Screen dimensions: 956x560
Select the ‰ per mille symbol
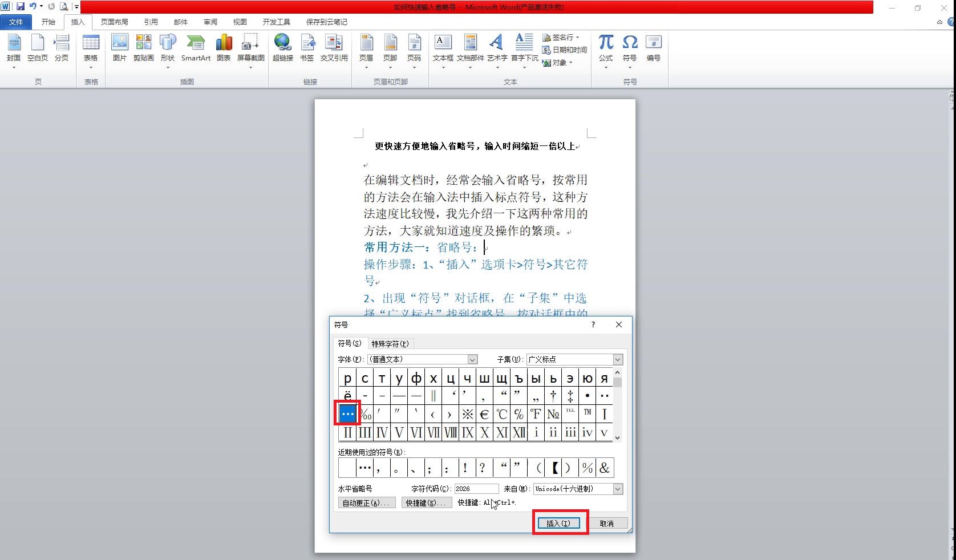(x=364, y=413)
